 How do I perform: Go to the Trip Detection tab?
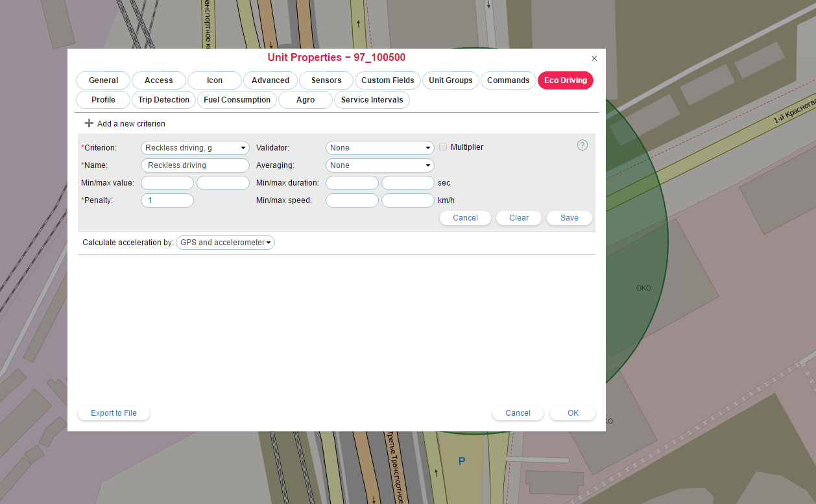(163, 100)
